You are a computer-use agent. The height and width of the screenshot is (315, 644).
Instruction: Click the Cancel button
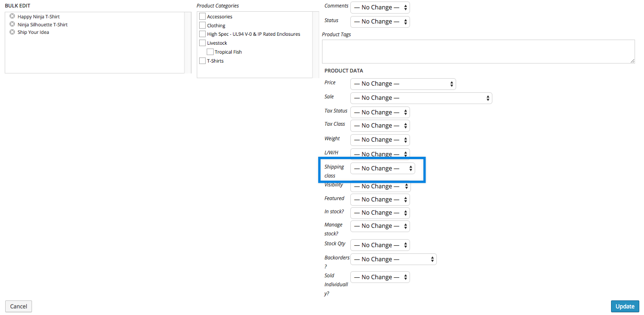click(x=18, y=306)
